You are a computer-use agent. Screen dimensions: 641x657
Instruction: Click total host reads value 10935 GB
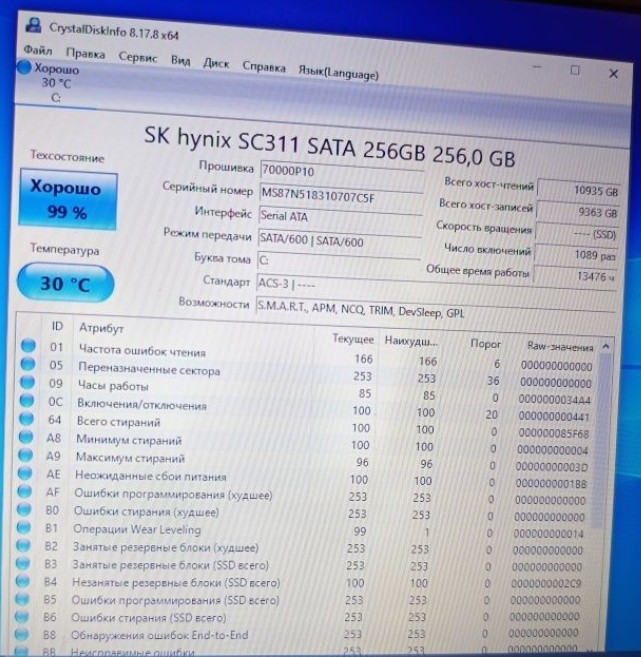coord(579,191)
